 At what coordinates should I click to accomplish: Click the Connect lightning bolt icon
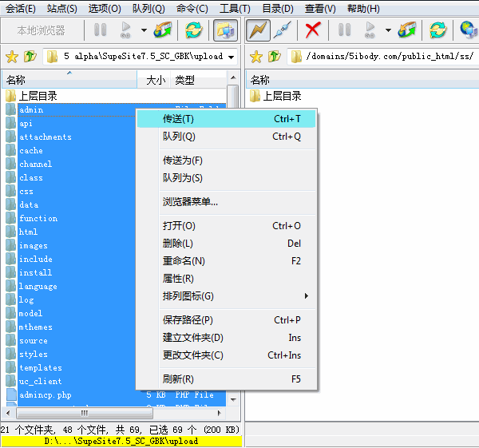(258, 31)
